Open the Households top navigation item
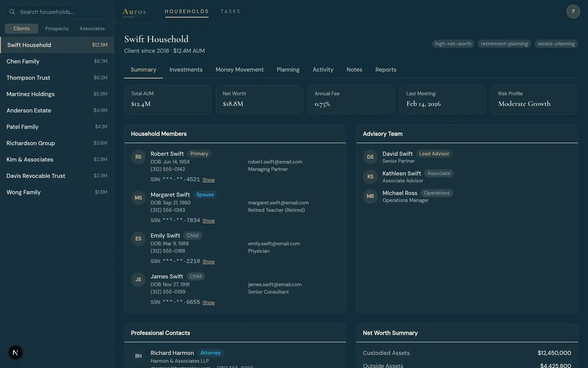588x368 pixels. [x=187, y=11]
